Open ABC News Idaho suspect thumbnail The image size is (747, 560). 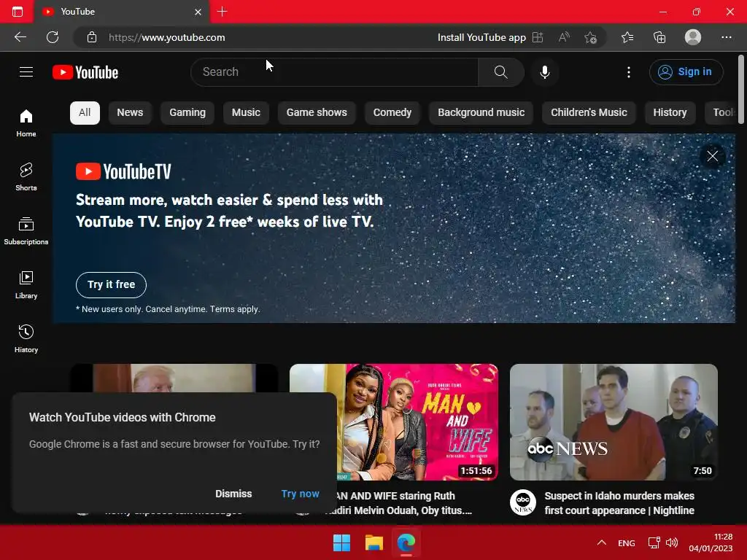614,422
